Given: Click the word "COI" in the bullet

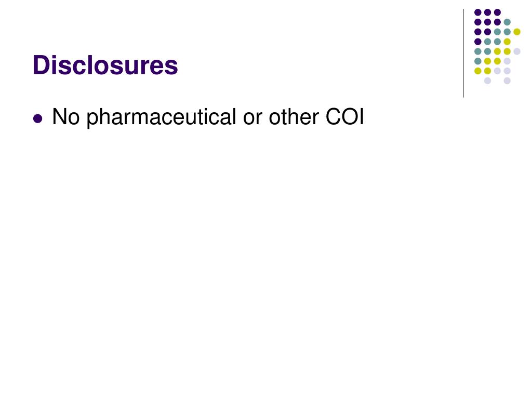Looking at the screenshot, I should [x=345, y=117].
